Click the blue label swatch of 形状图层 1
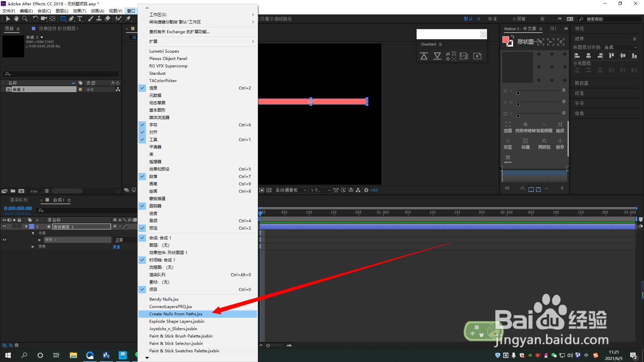The height and width of the screenshot is (362, 644). pyautogui.click(x=32, y=227)
